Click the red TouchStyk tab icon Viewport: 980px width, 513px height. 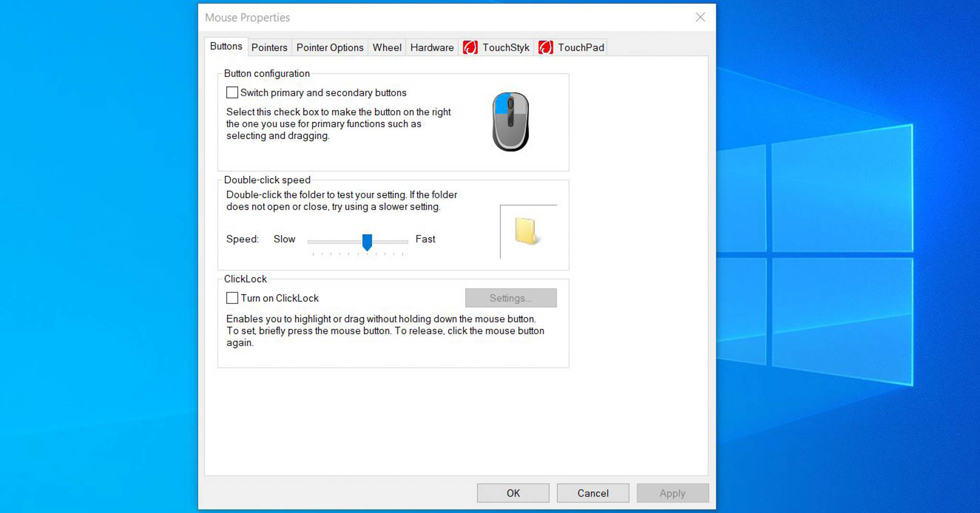click(470, 47)
